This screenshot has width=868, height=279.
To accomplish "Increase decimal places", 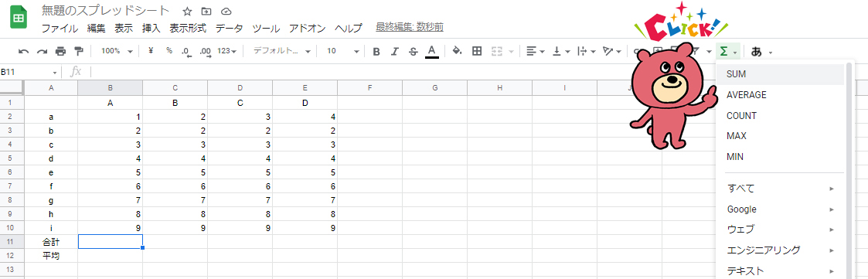I will point(206,52).
